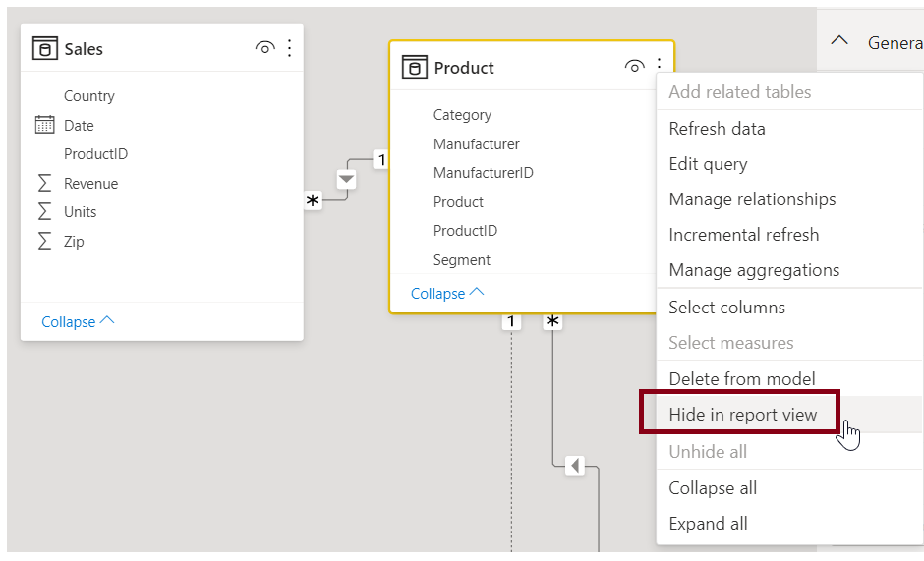Click the sigma icon beside Units
Image resolution: width=924 pixels, height=561 pixels.
coord(44,211)
